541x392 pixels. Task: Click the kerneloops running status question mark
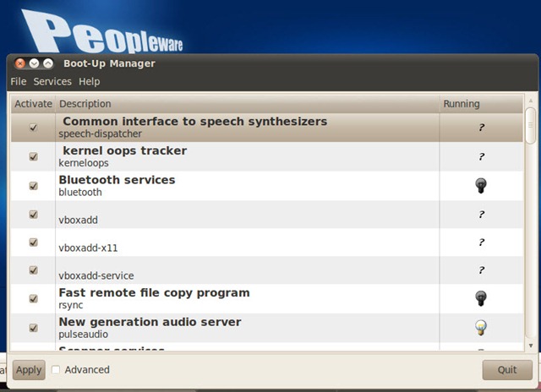[481, 157]
